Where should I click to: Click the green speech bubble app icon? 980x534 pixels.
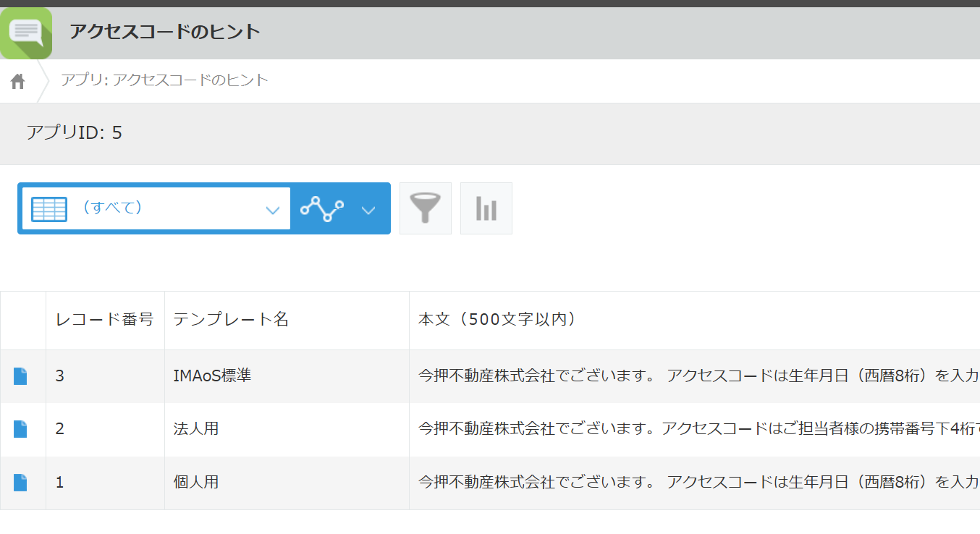[27, 32]
